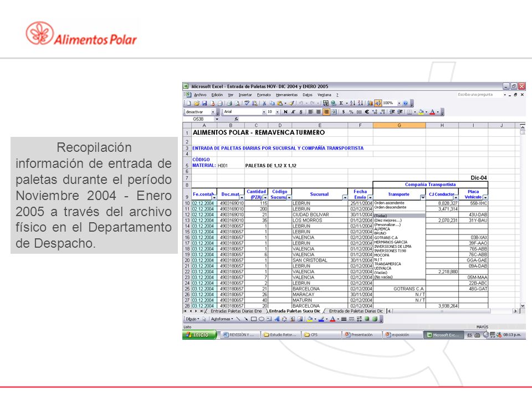Sort ascending with the A-Z icon
Screen dimensions: 532x399
tap(353, 103)
